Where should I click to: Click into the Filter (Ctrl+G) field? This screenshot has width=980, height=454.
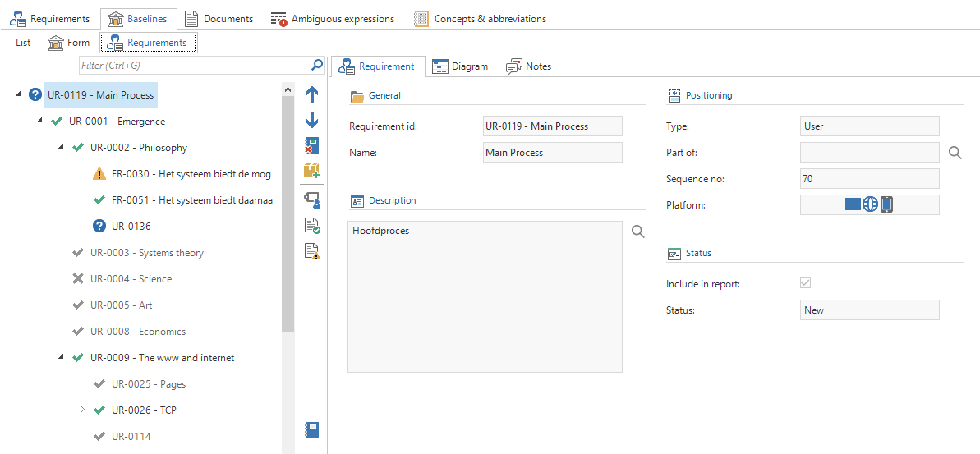[193, 65]
